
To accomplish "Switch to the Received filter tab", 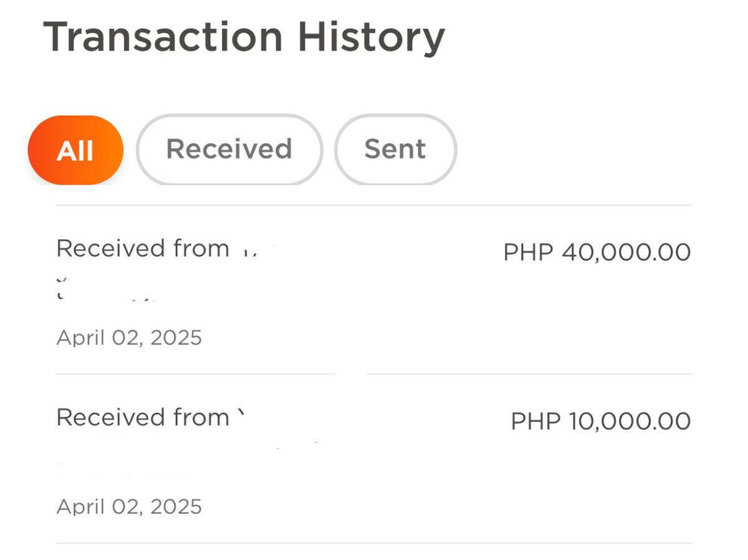I will [x=229, y=149].
